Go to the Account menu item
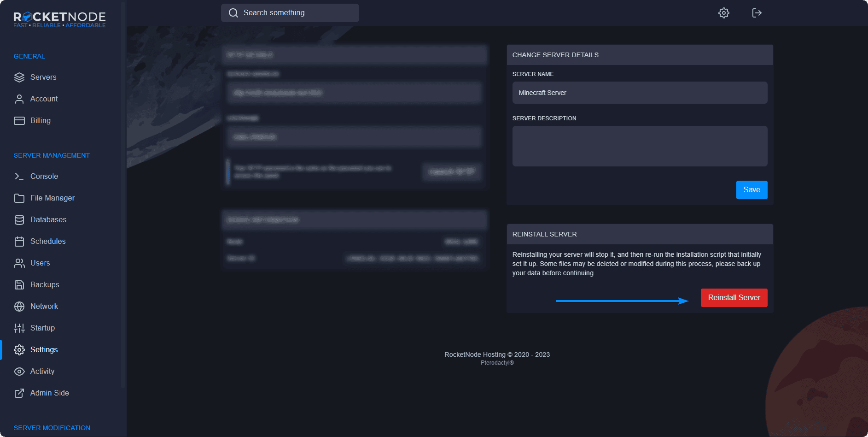Viewport: 868px width, 437px height. click(44, 99)
